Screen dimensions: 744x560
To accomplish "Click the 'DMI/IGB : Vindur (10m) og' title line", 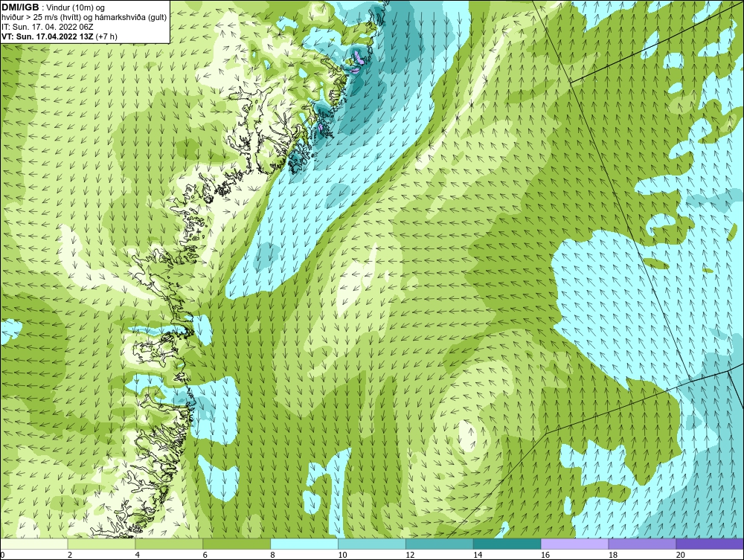I will [53, 7].
